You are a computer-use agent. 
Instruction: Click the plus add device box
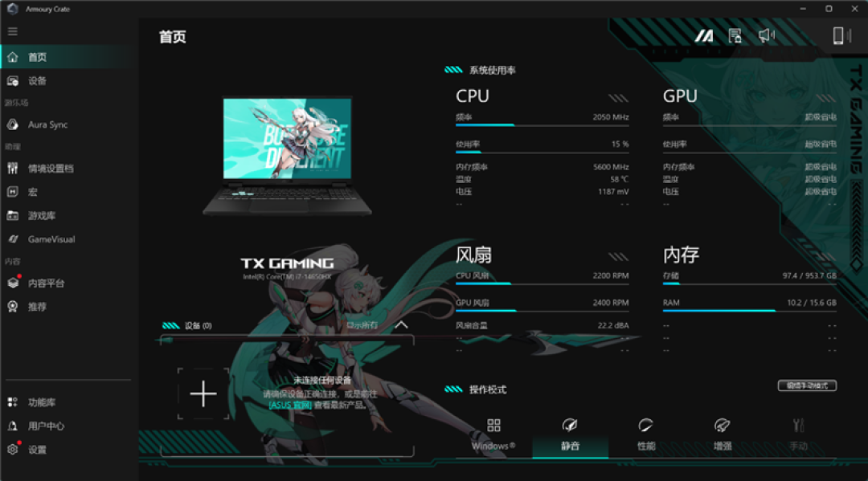tap(203, 393)
